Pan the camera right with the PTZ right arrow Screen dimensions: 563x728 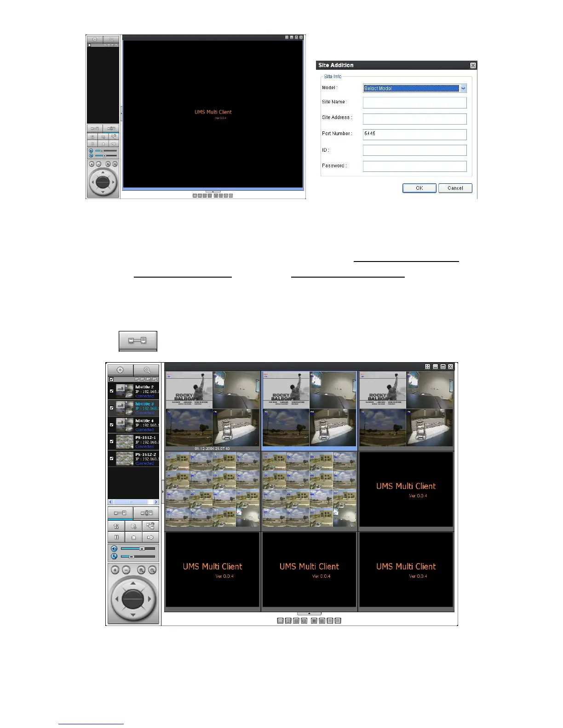pos(149,599)
